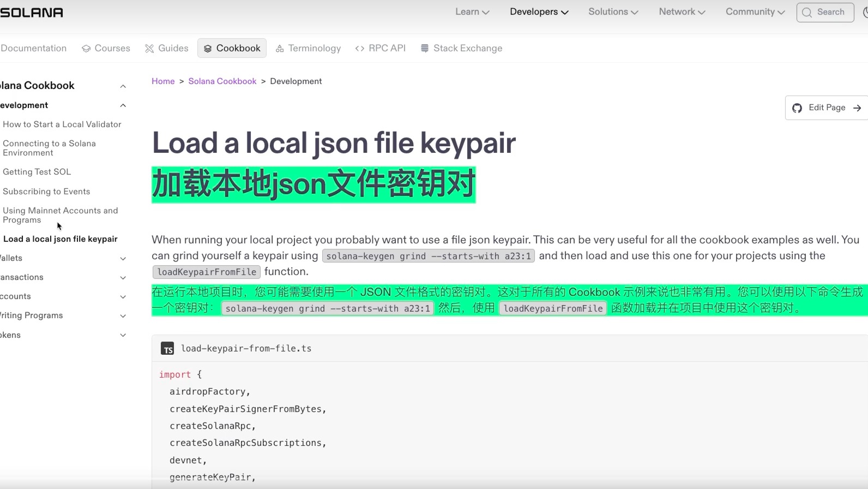Open the Terminology tab

click(x=308, y=48)
